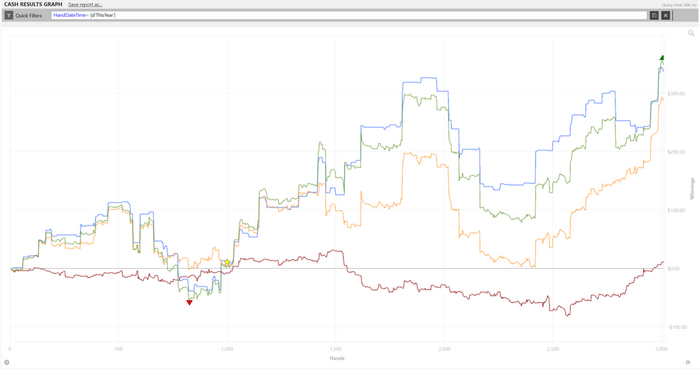Select the green upward triangle peak marker
The image size is (700, 369).
[662, 58]
